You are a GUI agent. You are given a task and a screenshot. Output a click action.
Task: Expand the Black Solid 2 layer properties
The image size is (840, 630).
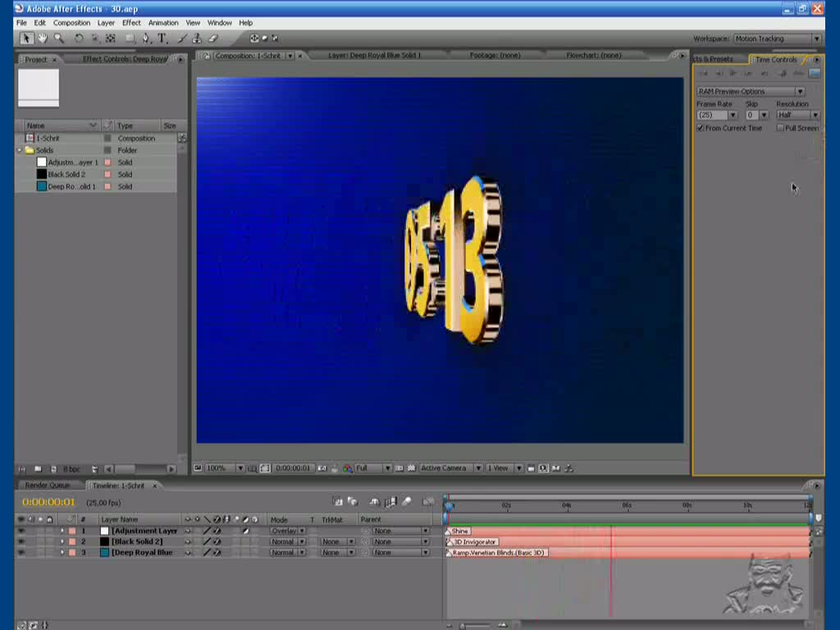(62, 541)
